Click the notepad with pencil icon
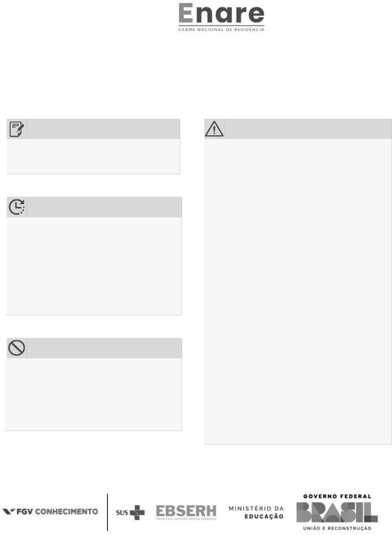The image size is (392, 535). click(17, 129)
